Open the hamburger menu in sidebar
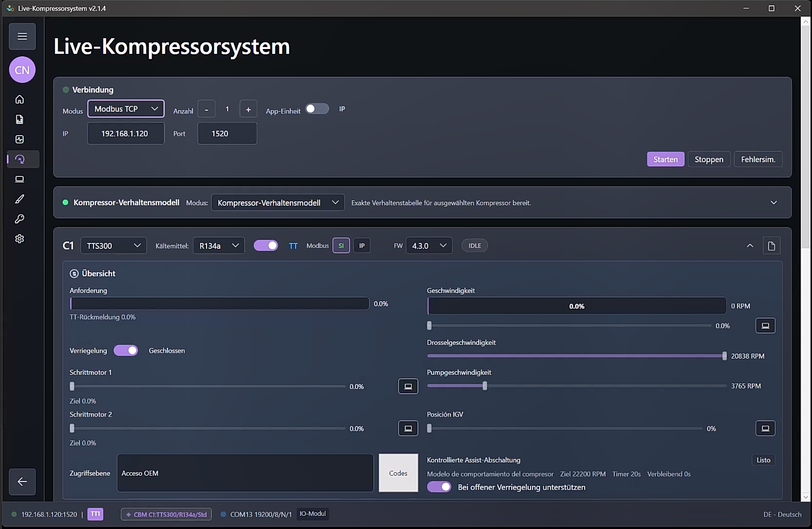 (x=22, y=36)
